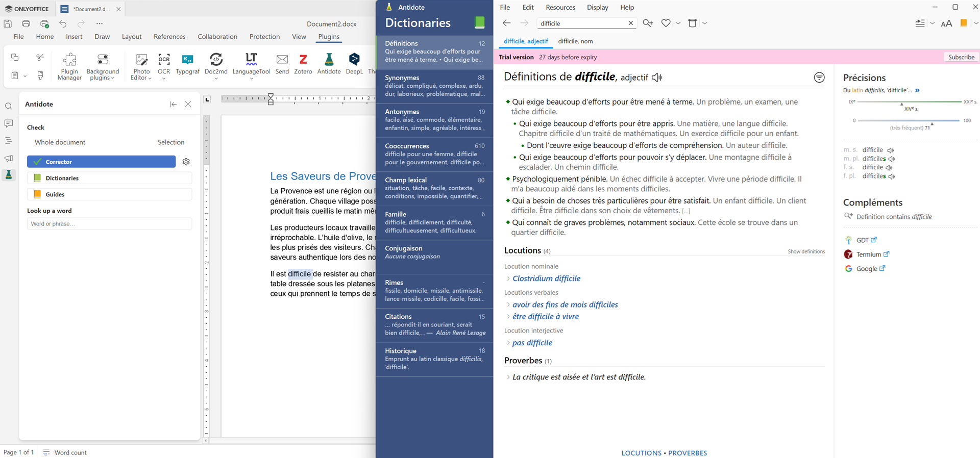Select Whole document check option
980x458 pixels.
(x=60, y=142)
